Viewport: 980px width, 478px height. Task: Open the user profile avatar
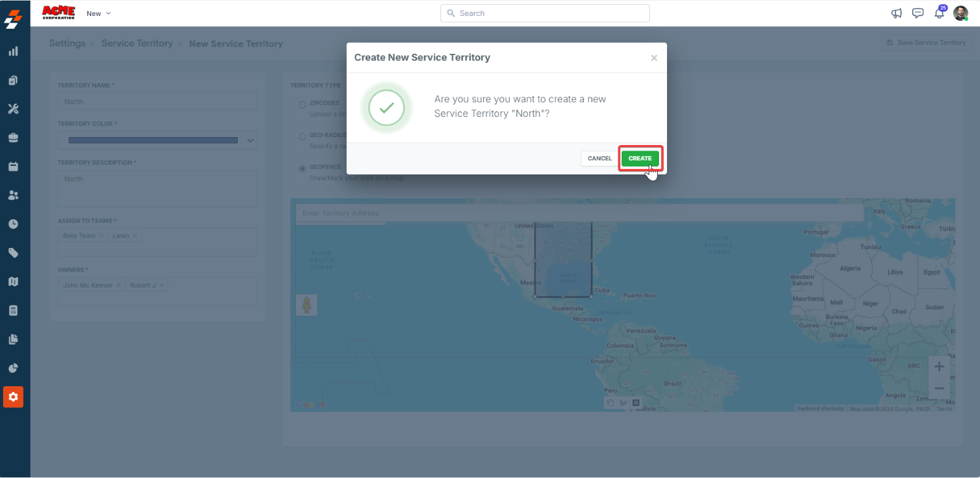(x=960, y=13)
